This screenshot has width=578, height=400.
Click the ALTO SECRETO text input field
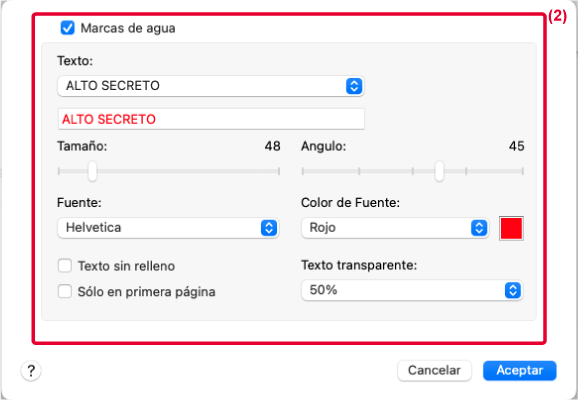211,119
